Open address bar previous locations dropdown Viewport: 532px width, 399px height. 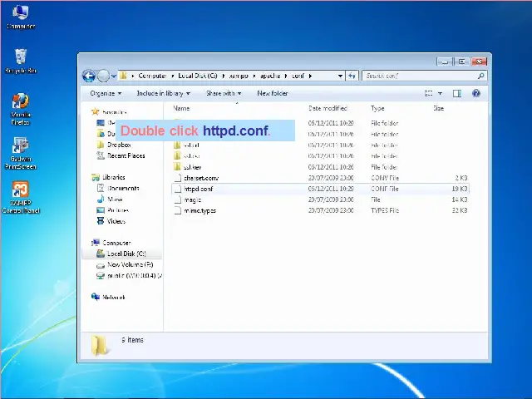[340, 76]
